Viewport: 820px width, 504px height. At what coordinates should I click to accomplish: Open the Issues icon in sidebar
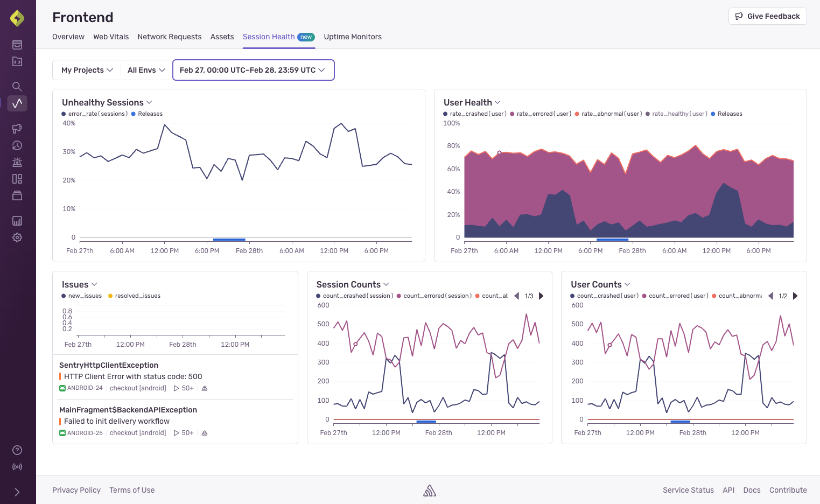(17, 45)
